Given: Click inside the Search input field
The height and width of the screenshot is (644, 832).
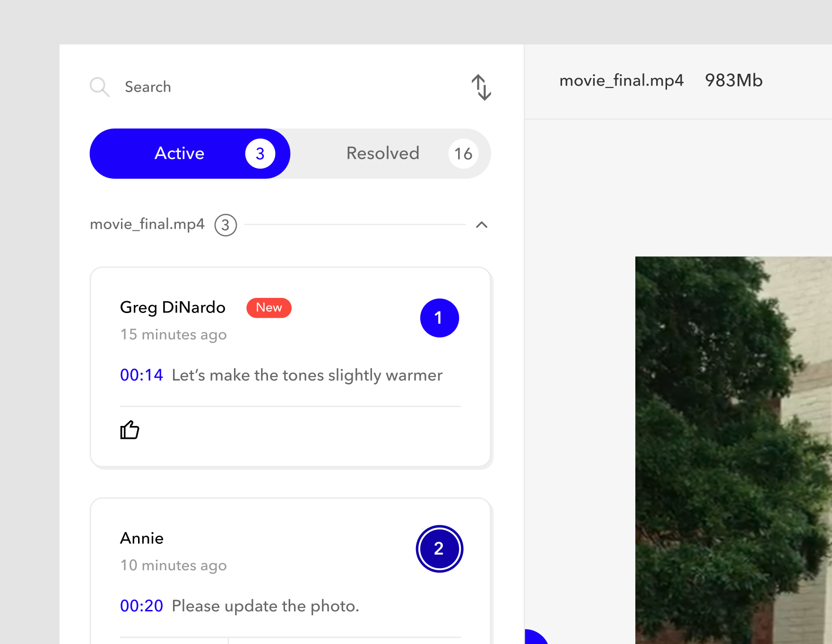Looking at the screenshot, I should point(148,87).
